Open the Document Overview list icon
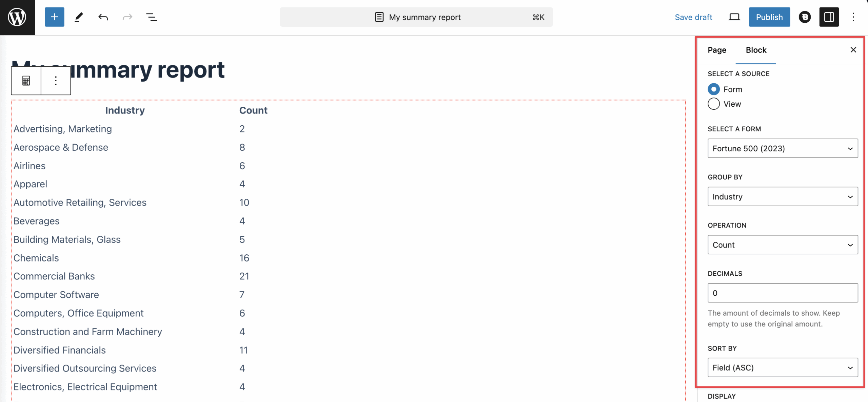The width and height of the screenshot is (868, 402). (152, 17)
